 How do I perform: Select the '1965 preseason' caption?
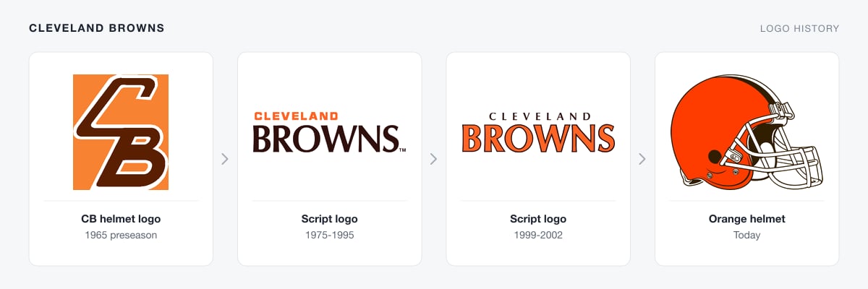[121, 236]
